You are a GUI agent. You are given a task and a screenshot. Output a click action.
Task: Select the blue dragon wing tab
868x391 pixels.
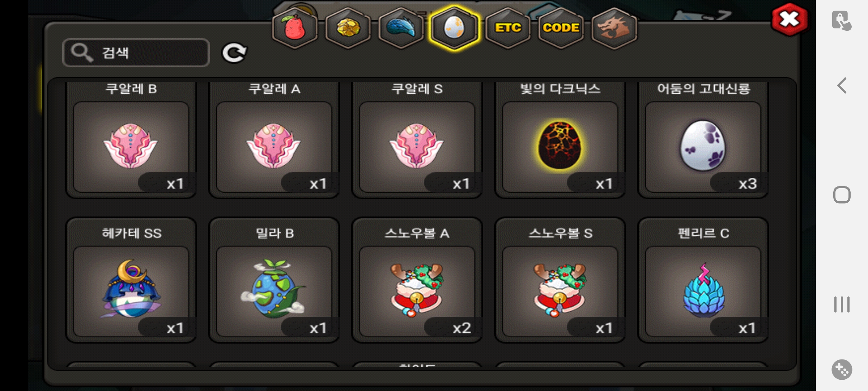[x=401, y=28]
